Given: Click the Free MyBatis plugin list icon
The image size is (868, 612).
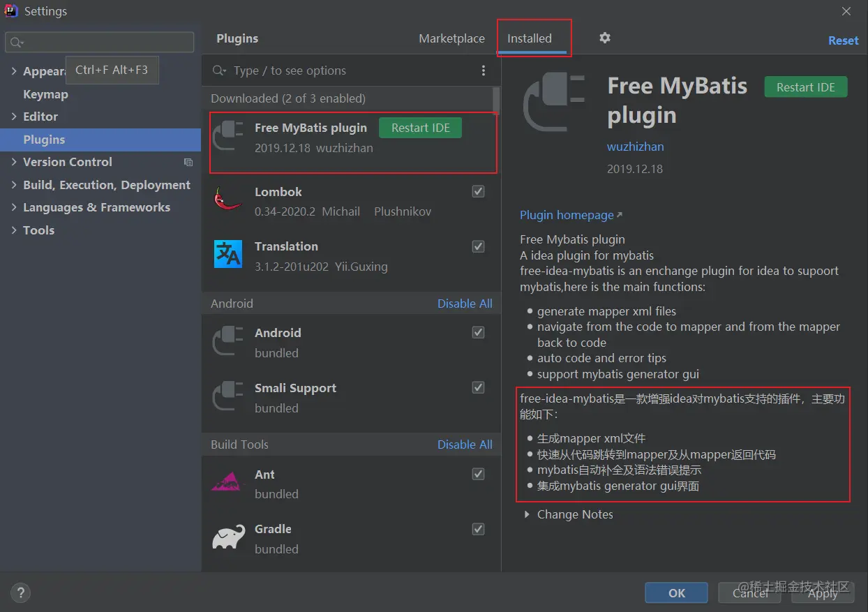Looking at the screenshot, I should [x=227, y=136].
